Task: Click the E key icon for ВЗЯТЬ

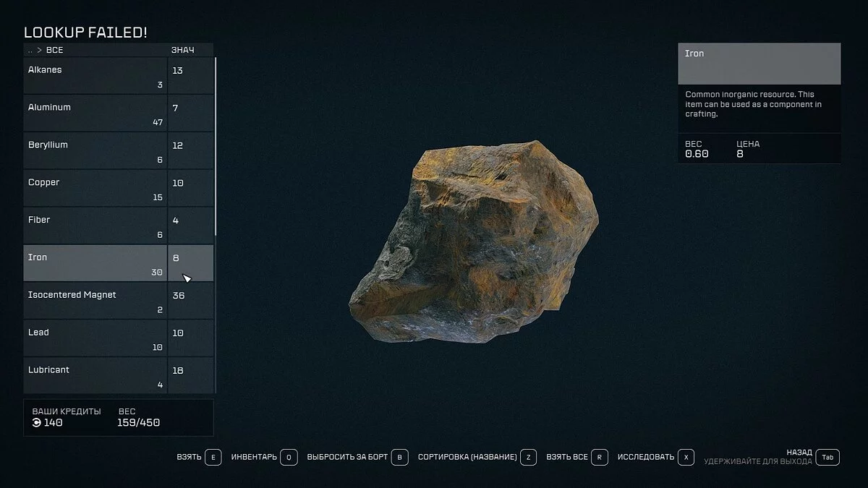Action: click(213, 457)
